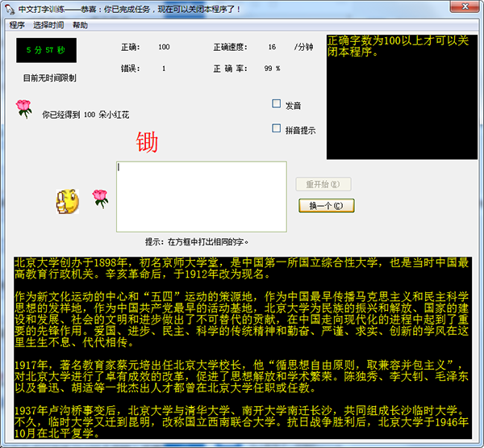Click the 你已经得到 100 朵小红花 text
The width and height of the screenshot is (484, 448).
click(x=86, y=115)
